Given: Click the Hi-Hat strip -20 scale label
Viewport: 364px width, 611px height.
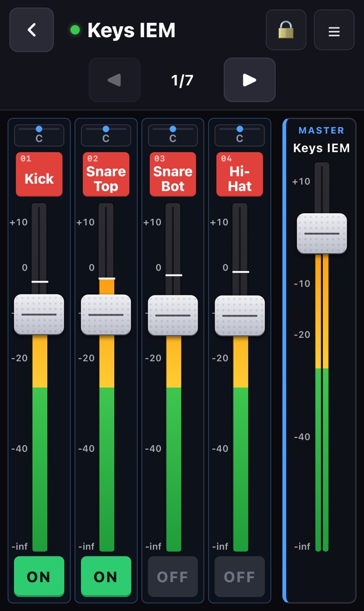Looking at the screenshot, I should pyautogui.click(x=220, y=358).
